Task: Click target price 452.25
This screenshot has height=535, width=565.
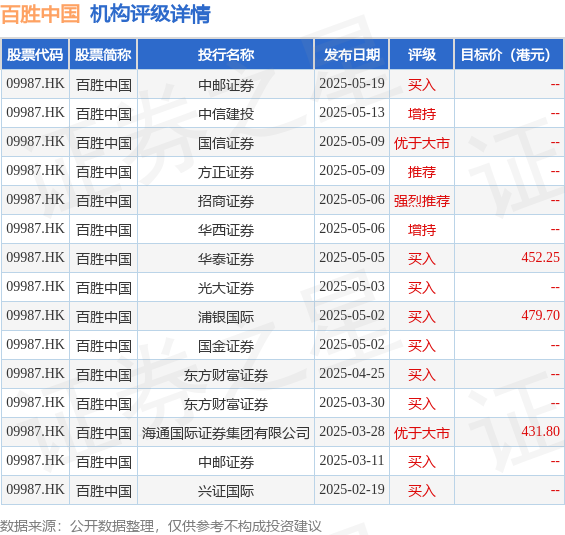Action: [x=540, y=258]
